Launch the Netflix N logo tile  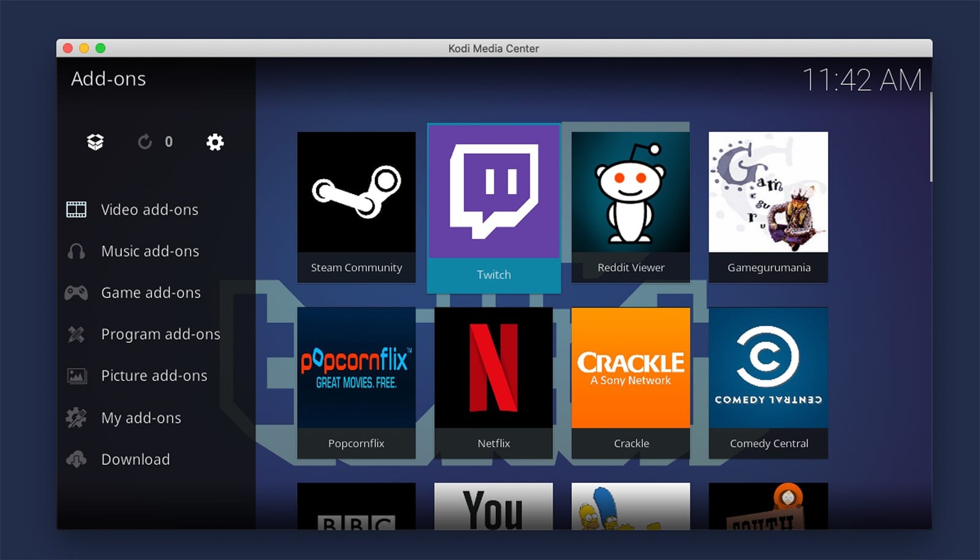(494, 367)
